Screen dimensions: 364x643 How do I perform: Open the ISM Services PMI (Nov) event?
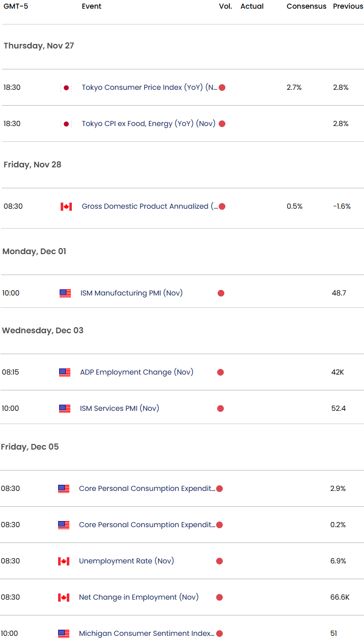120,409
